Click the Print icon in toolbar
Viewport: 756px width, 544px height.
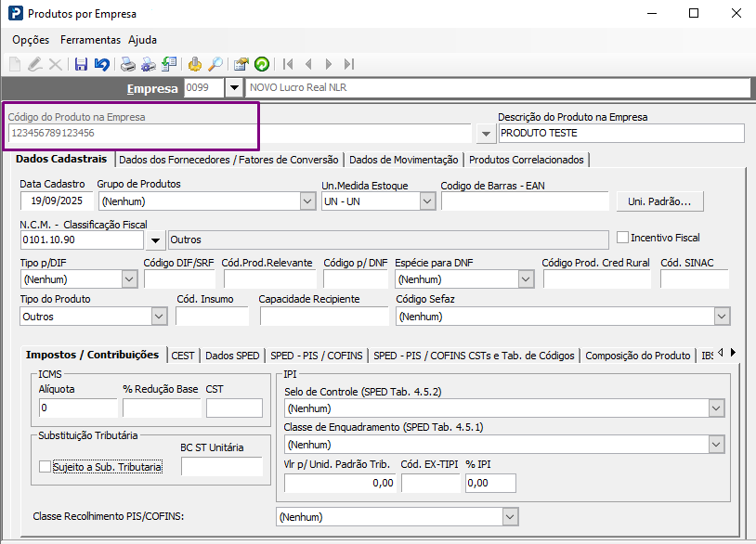pyautogui.click(x=128, y=64)
